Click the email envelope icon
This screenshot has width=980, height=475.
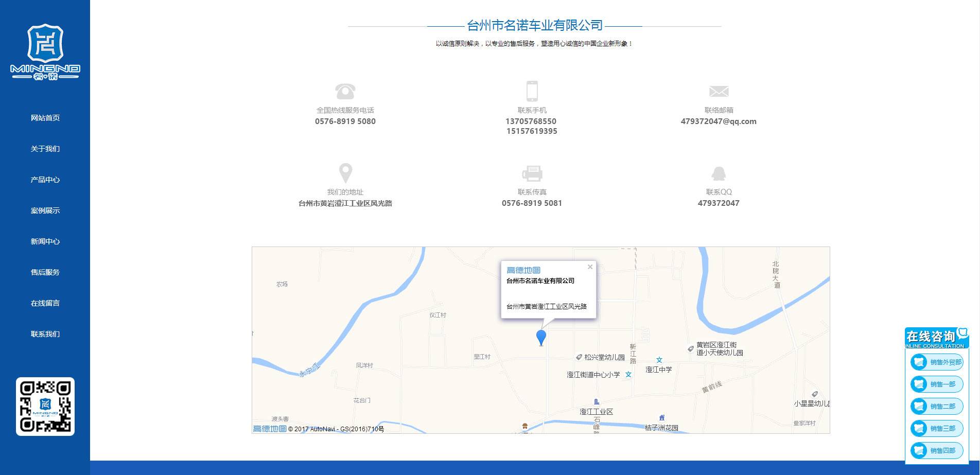(x=719, y=92)
